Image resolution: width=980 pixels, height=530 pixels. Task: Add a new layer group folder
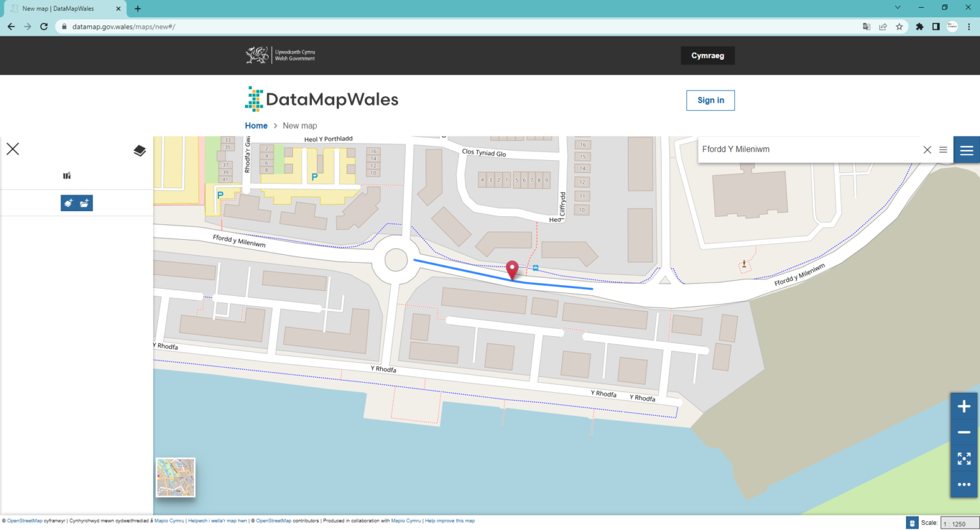click(x=85, y=203)
